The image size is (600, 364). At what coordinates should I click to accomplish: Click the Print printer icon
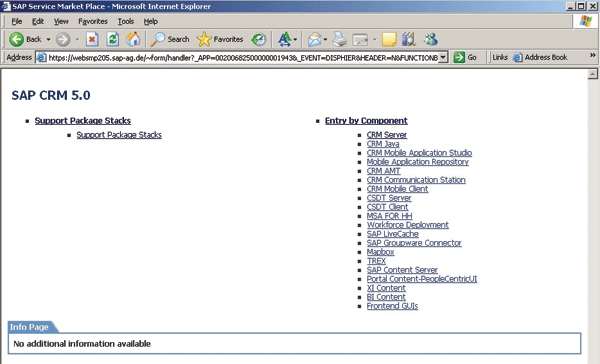coord(339,39)
